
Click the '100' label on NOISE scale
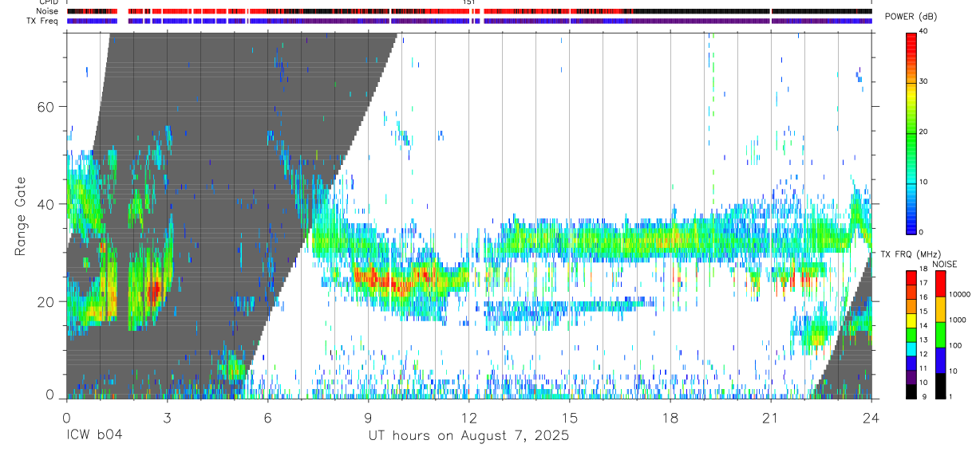tap(955, 346)
